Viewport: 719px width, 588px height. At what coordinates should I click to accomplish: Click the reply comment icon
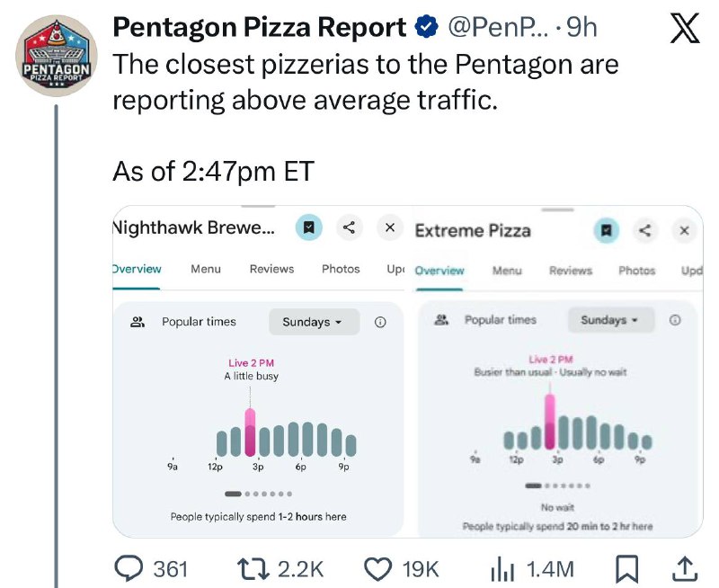click(131, 568)
